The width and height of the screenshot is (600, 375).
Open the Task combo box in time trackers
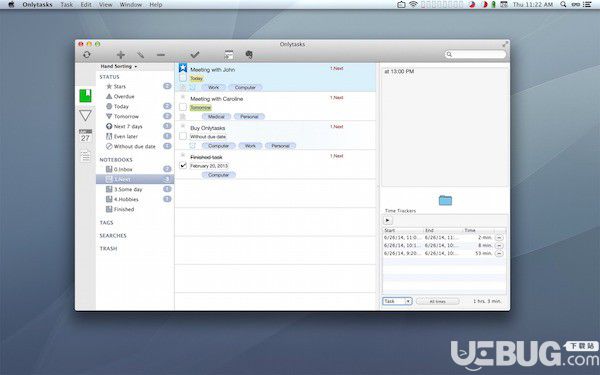(397, 302)
